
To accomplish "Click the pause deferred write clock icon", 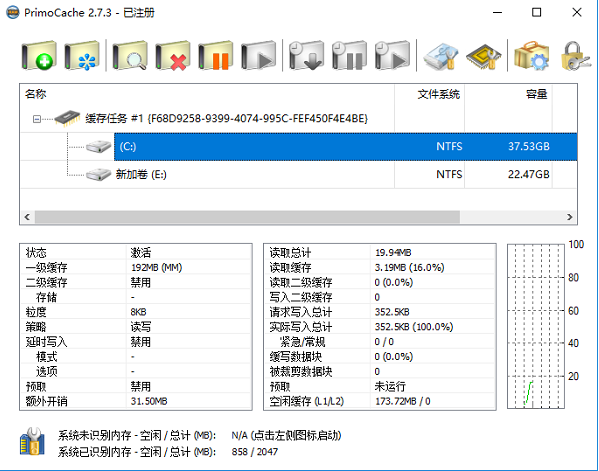I will pos(349,56).
